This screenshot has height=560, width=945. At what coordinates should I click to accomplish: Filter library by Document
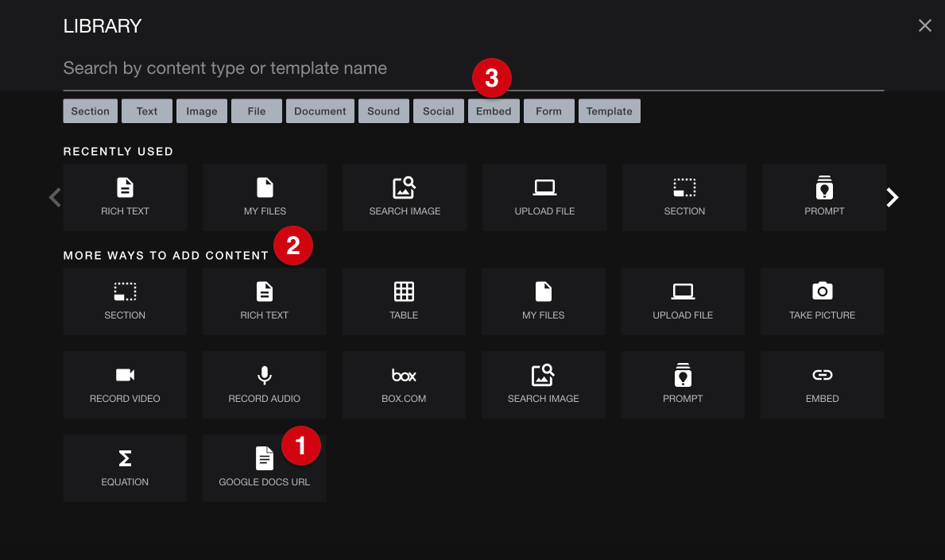pos(320,111)
